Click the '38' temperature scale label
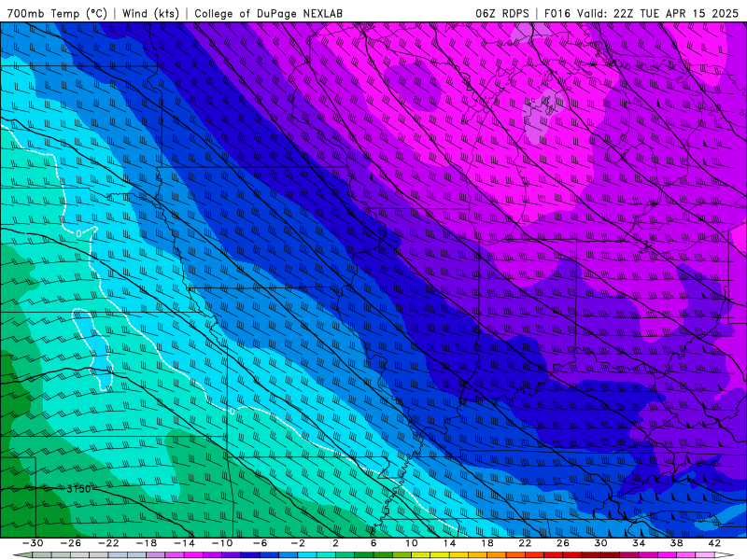This screenshot has width=747, height=560. [x=676, y=543]
